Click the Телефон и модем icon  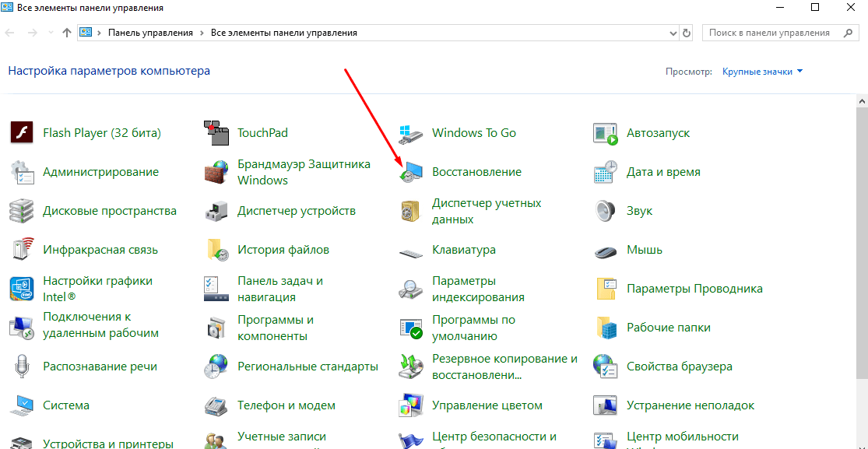click(216, 406)
